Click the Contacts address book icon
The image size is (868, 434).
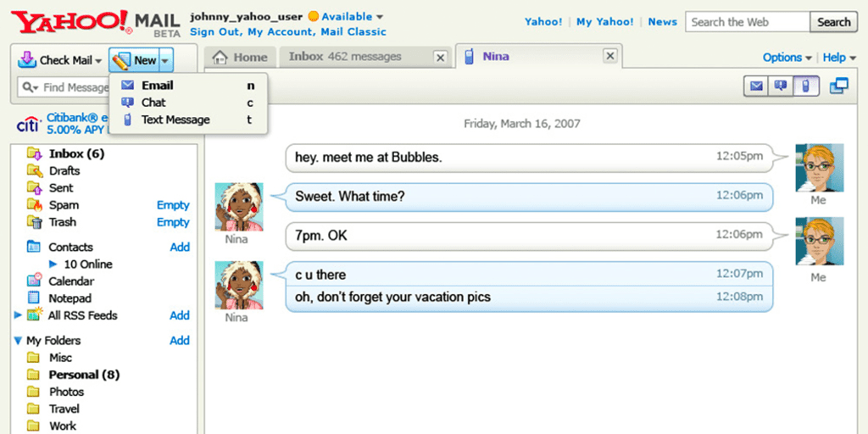tap(34, 247)
